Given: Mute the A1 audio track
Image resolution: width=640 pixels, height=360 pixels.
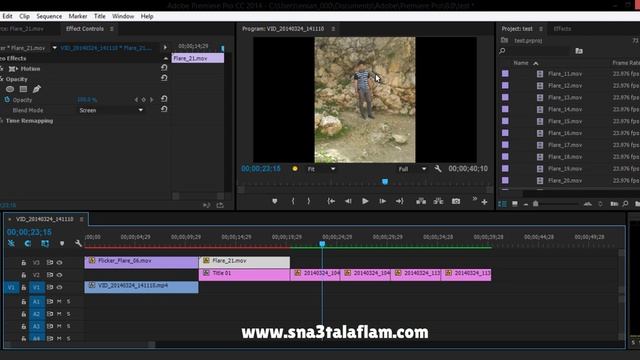Looking at the screenshot, I should coord(59,302).
